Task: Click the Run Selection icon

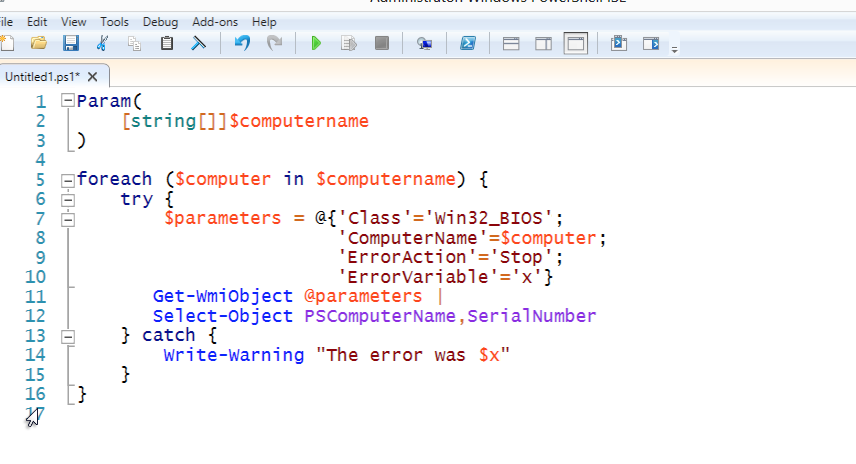Action: pyautogui.click(x=348, y=43)
